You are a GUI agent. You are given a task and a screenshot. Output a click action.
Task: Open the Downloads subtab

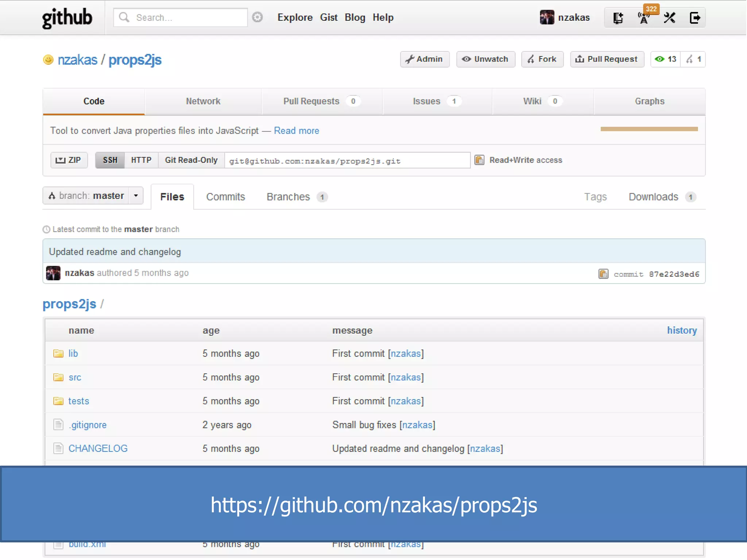click(662, 197)
